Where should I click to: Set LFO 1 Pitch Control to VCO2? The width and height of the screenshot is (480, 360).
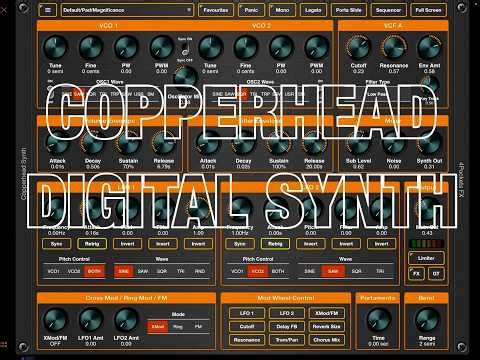point(74,271)
